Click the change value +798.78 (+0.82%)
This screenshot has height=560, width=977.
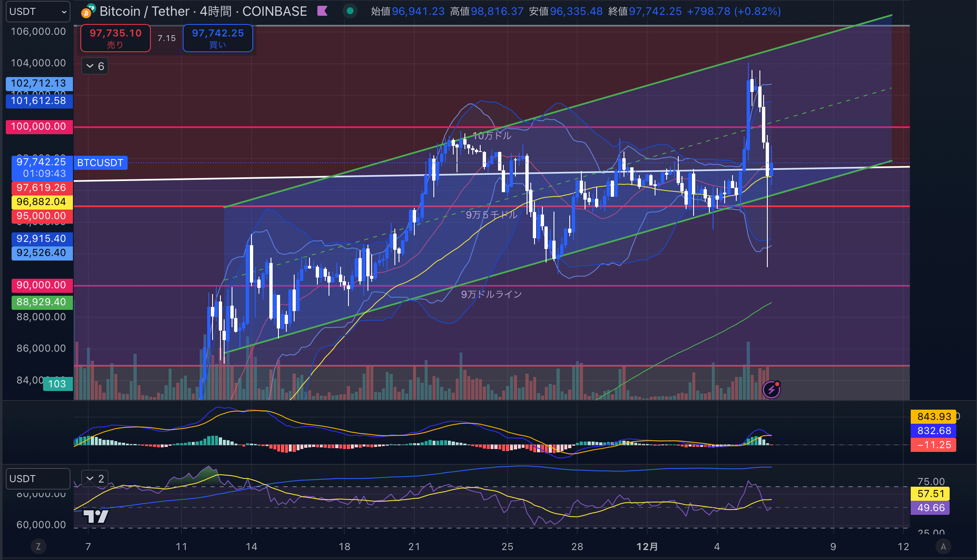(x=734, y=11)
